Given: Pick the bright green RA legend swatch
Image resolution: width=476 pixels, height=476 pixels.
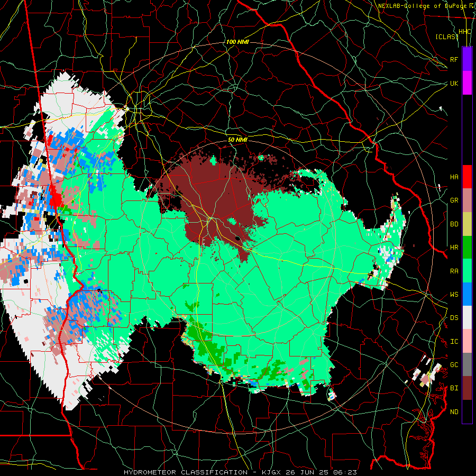Looking at the screenshot, I should click(467, 271).
